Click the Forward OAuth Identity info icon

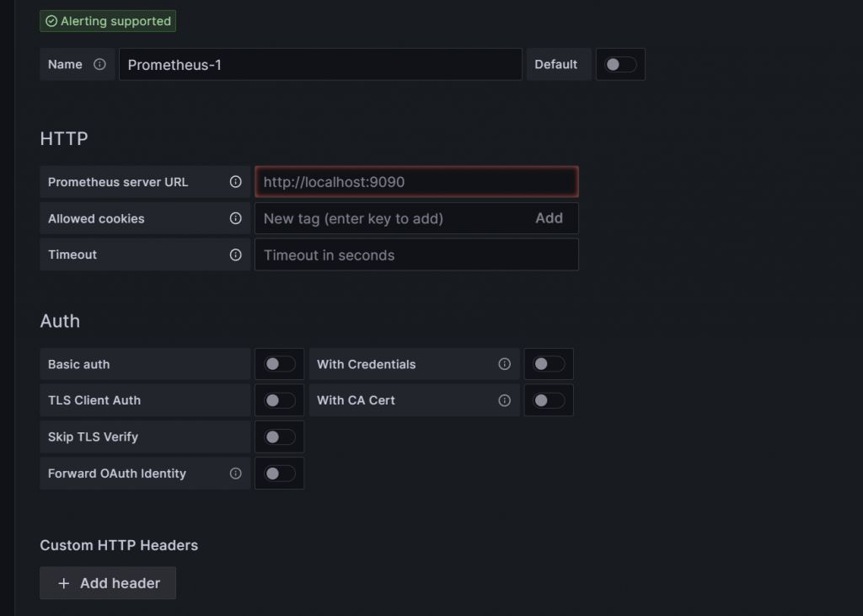(236, 474)
